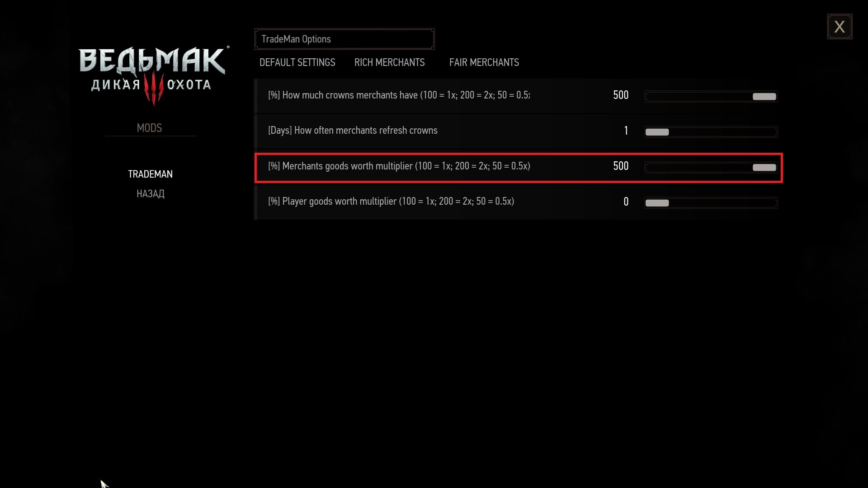Choose the Fair Merchants preset
The height and width of the screenshot is (488, 868).
coord(484,62)
